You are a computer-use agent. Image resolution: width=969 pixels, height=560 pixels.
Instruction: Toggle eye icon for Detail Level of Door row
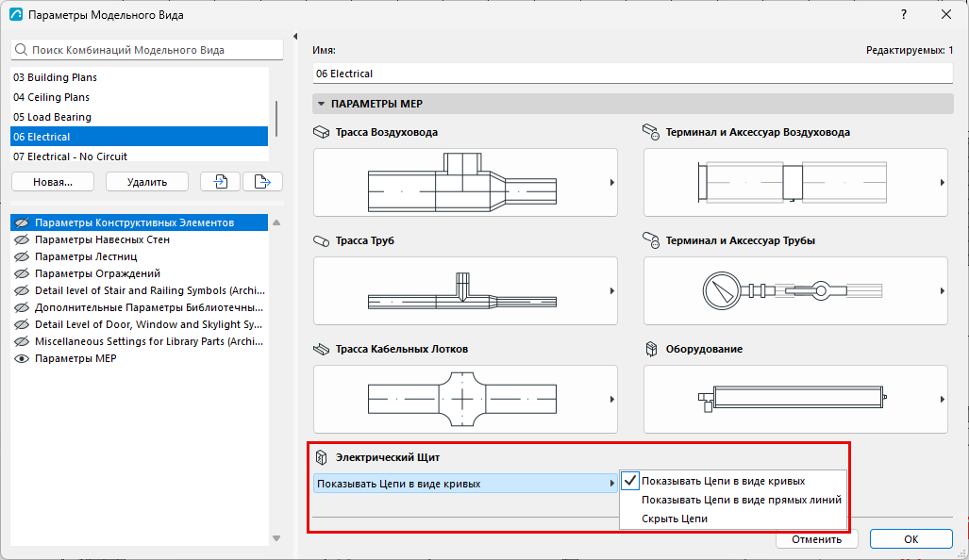point(22,324)
